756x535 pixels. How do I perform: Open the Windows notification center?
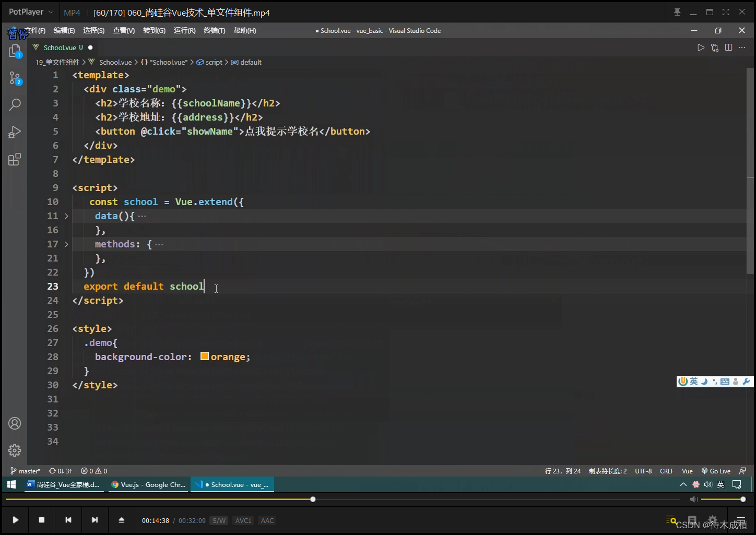click(x=737, y=484)
